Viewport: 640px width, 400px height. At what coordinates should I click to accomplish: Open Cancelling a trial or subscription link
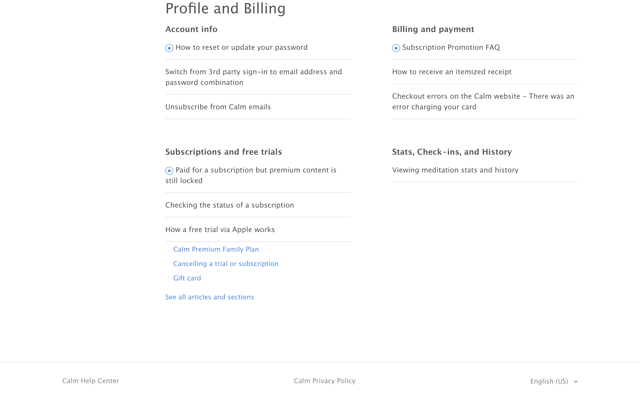(226, 264)
